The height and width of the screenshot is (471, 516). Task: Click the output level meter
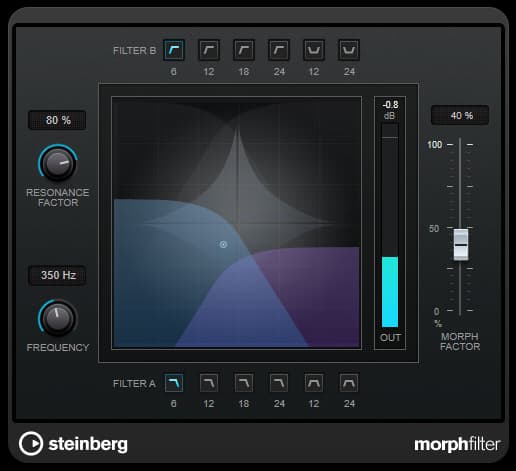pos(390,225)
